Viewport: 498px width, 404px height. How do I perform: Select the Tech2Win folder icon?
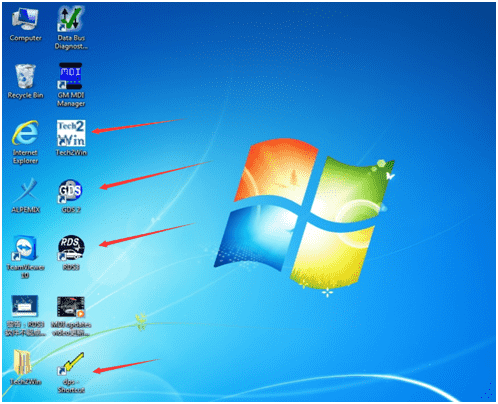[x=23, y=362]
